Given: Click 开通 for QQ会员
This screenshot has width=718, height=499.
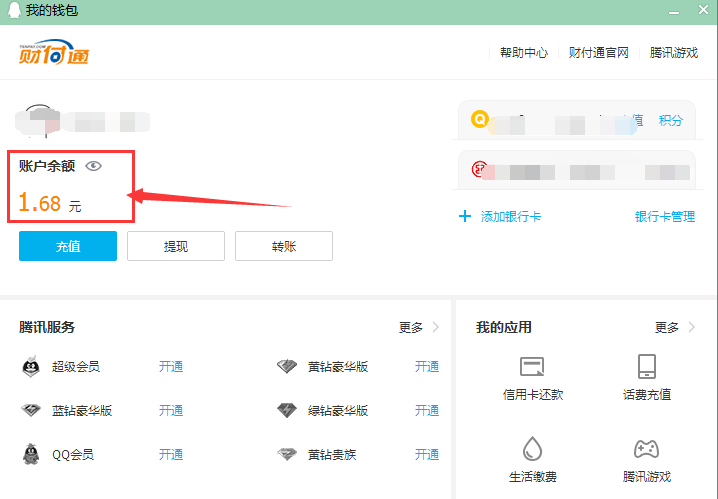Looking at the screenshot, I should (x=171, y=455).
